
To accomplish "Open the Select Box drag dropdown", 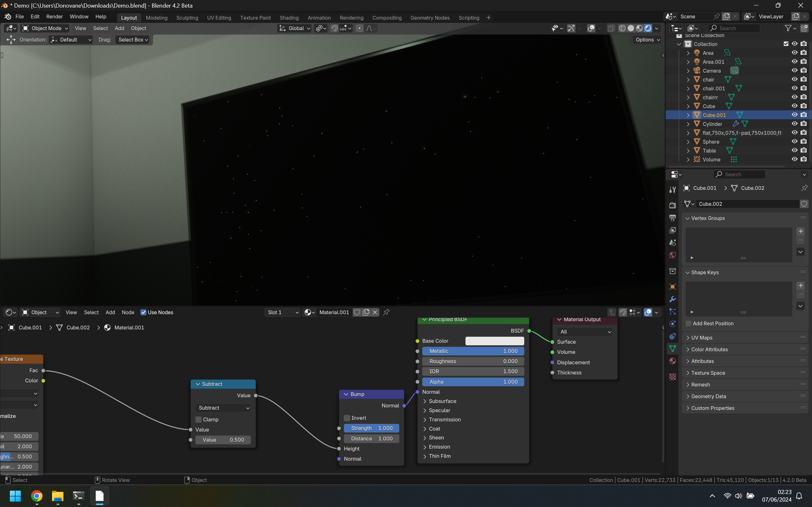I will (133, 40).
